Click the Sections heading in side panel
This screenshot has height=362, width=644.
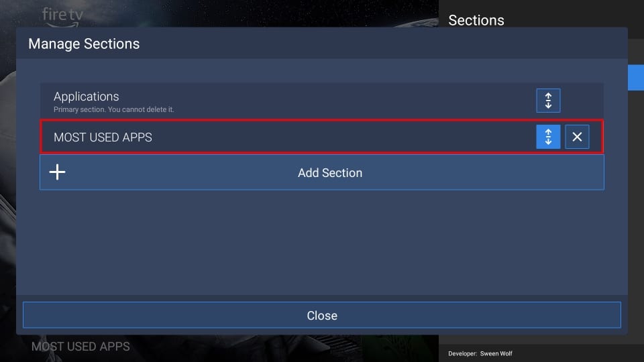(x=476, y=20)
